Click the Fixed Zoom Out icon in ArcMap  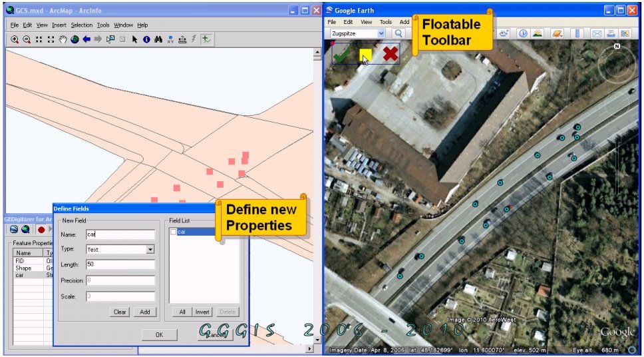pyautogui.click(x=51, y=39)
